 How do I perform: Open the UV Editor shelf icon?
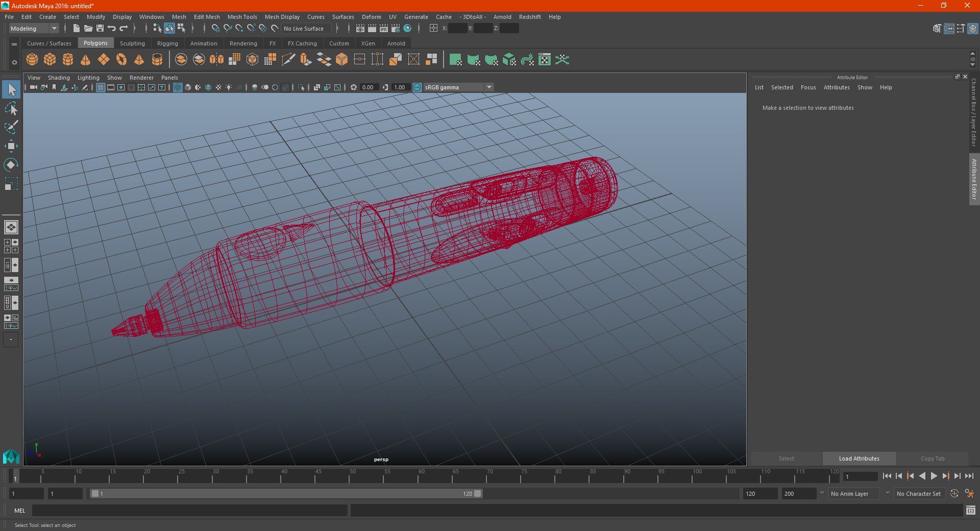tap(545, 60)
